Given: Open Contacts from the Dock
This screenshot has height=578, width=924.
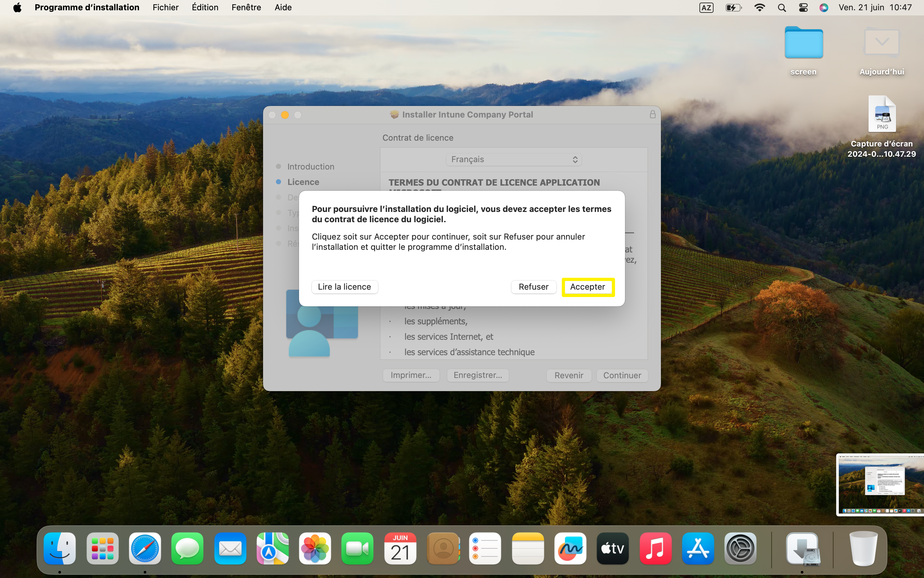Looking at the screenshot, I should pyautogui.click(x=443, y=548).
